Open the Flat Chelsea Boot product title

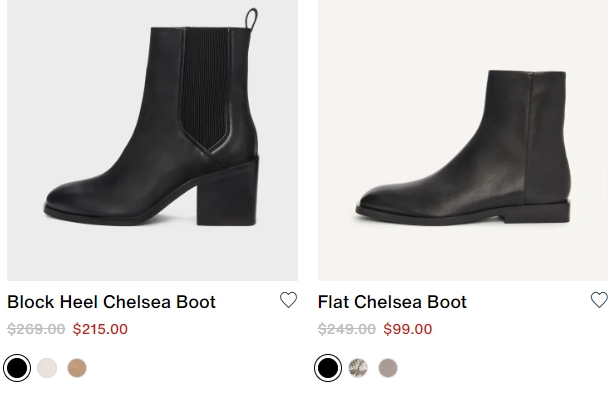(x=392, y=302)
